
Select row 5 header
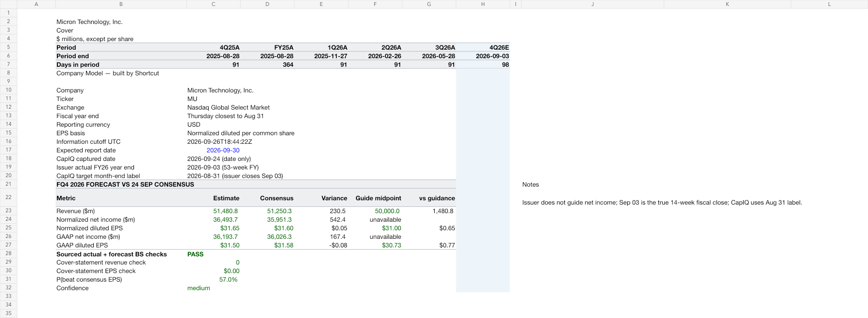click(9, 47)
